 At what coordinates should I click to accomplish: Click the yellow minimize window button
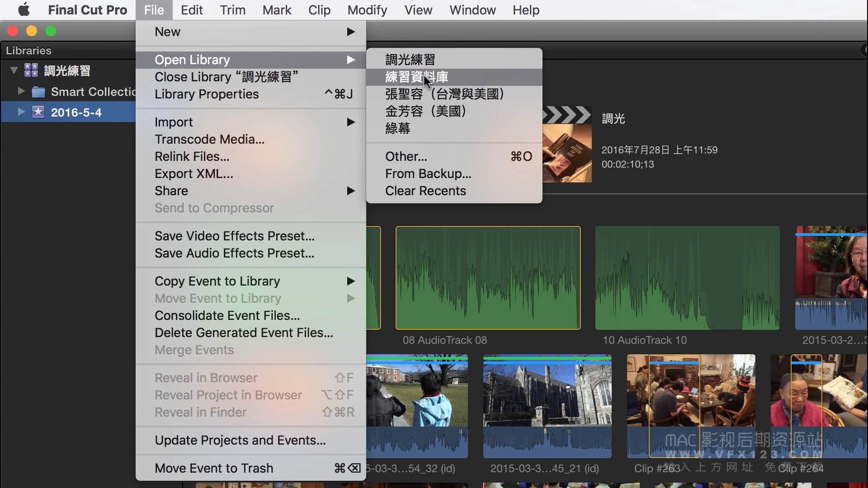coord(32,31)
